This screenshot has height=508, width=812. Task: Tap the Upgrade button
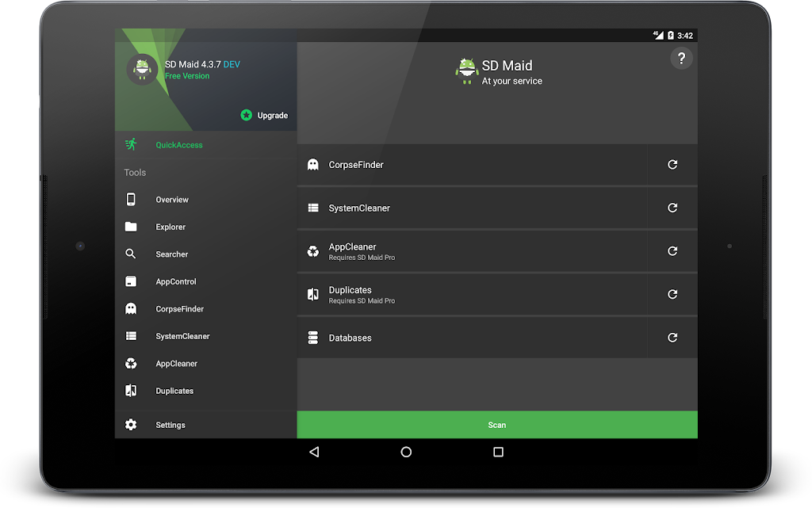(x=265, y=116)
